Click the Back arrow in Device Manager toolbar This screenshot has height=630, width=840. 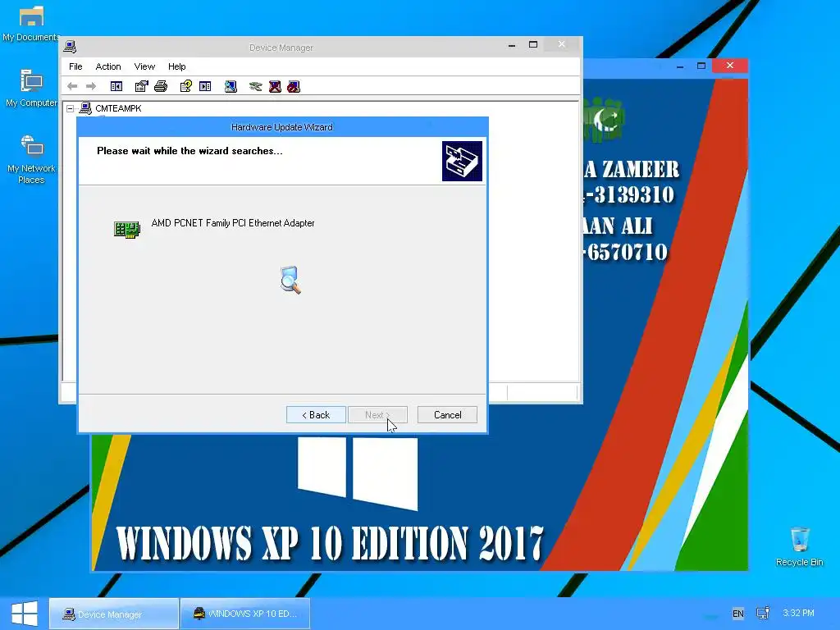point(72,86)
